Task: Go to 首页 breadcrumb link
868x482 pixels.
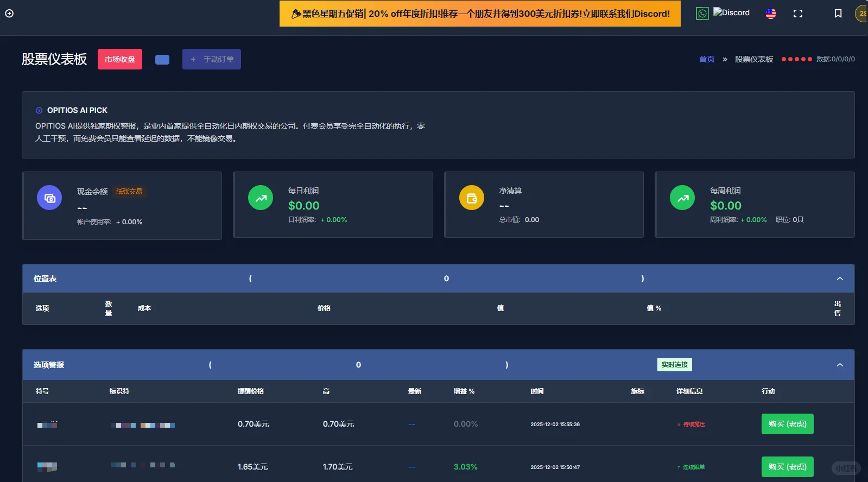Action: [707, 59]
